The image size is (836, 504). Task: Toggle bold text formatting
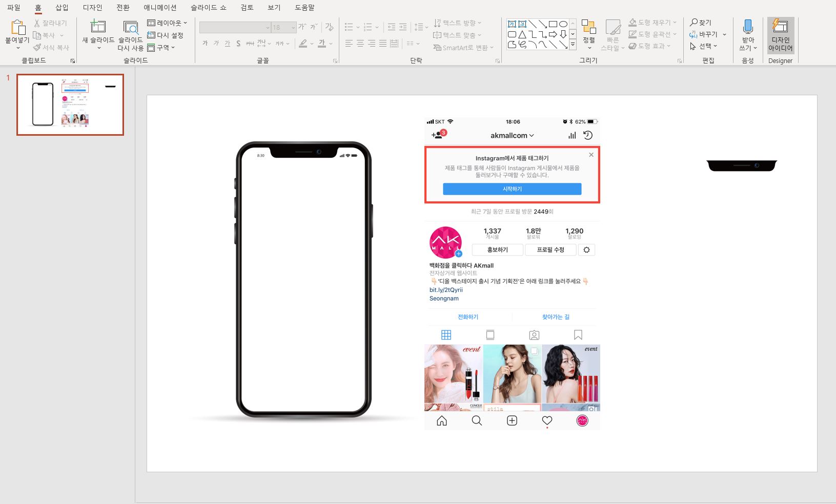205,44
